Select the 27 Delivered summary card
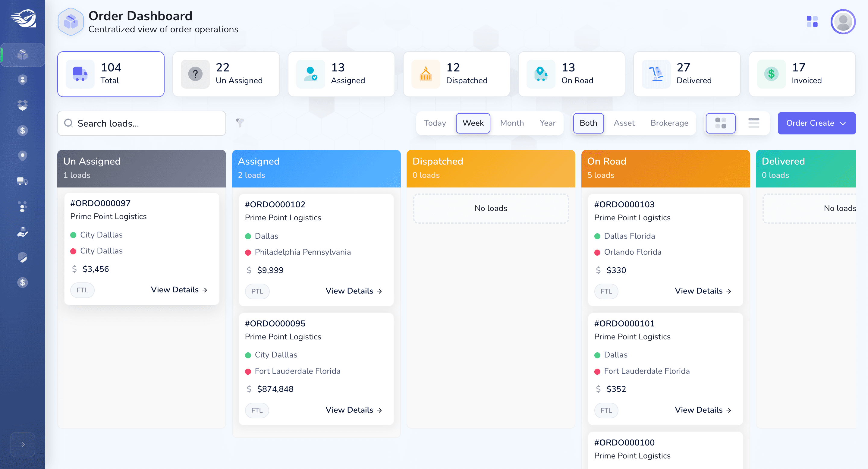Viewport: 868px width, 469px height. click(687, 74)
